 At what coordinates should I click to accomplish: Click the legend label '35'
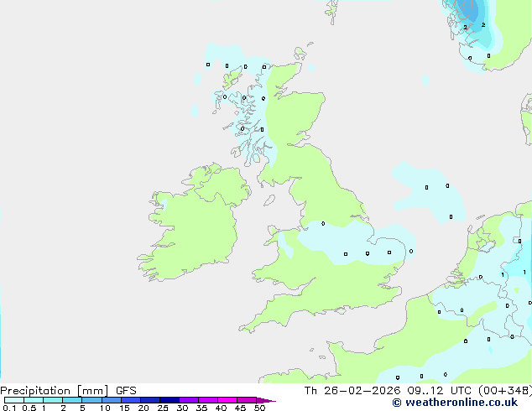tap(201, 408)
